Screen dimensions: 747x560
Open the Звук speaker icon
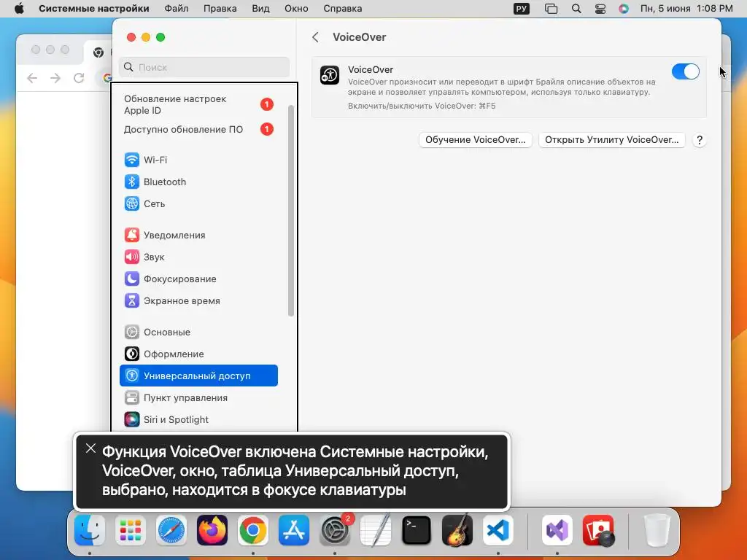coord(132,257)
